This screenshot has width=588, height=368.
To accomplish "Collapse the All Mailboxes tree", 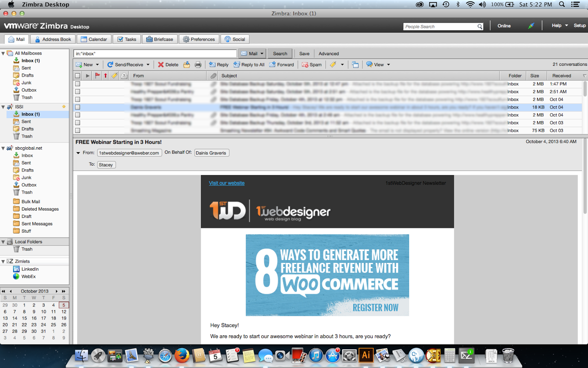I will coord(3,53).
